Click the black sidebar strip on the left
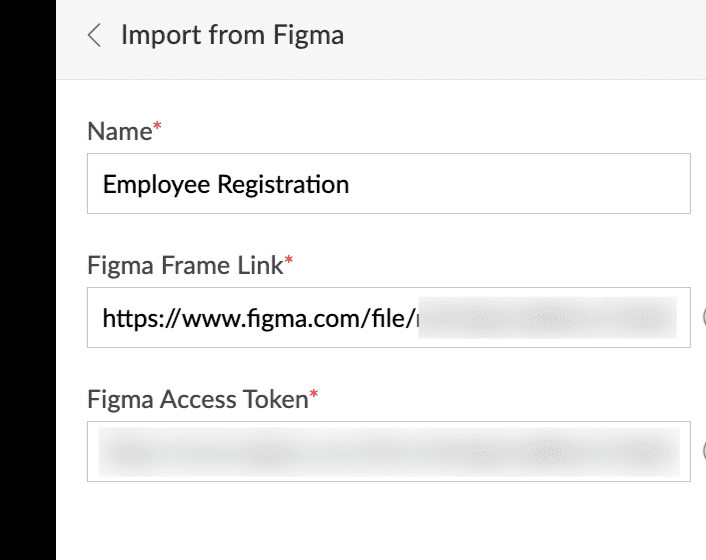706x560 pixels. click(x=27, y=280)
